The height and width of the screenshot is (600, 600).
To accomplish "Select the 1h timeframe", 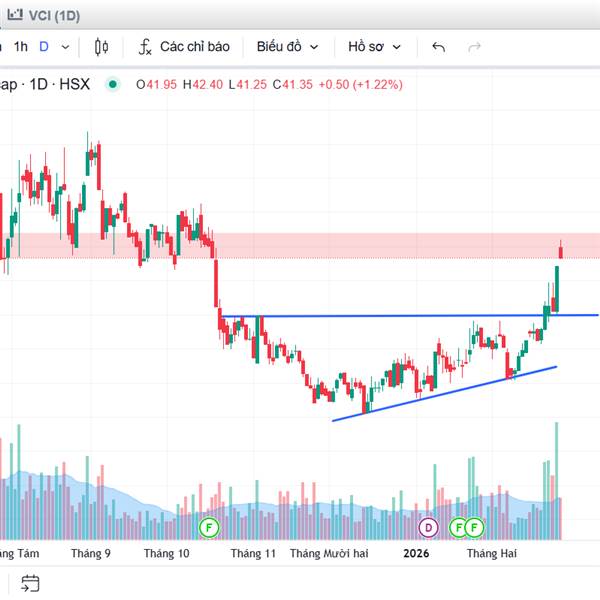I will [x=21, y=47].
